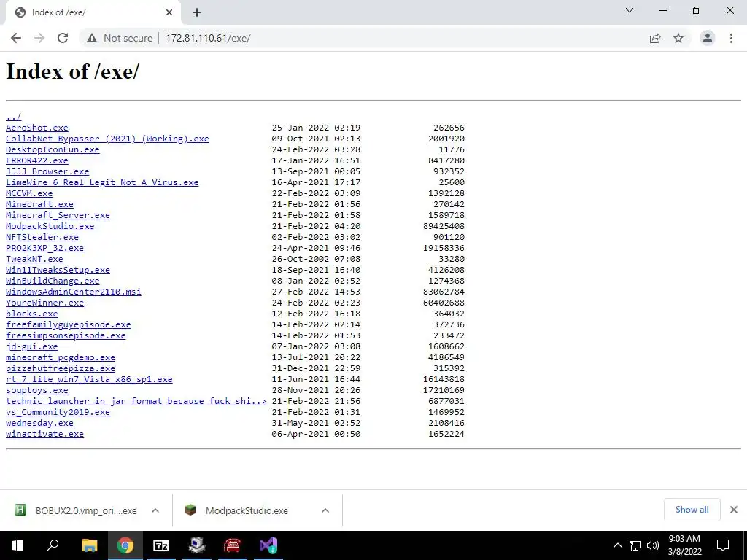The height and width of the screenshot is (560, 747).
Task: Click minecraft_pcgdemo.exe link
Action: [x=61, y=357]
